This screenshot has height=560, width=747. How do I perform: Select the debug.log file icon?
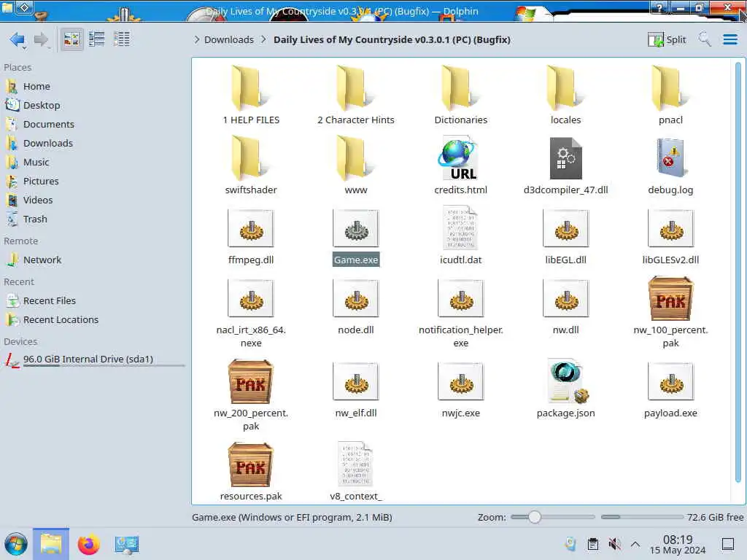(671, 158)
